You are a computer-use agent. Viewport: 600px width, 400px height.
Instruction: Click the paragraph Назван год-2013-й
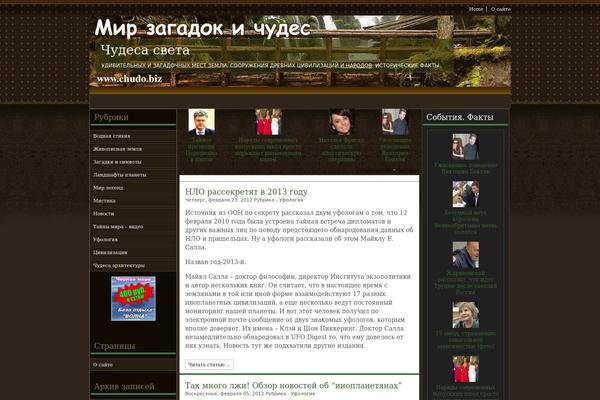(x=215, y=262)
